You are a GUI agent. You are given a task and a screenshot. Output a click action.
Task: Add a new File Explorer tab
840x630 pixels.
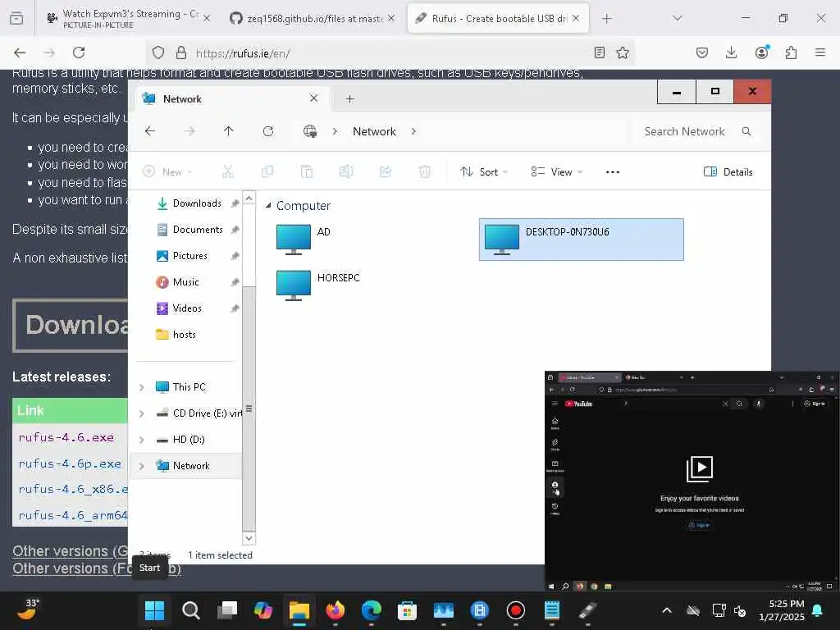point(349,99)
